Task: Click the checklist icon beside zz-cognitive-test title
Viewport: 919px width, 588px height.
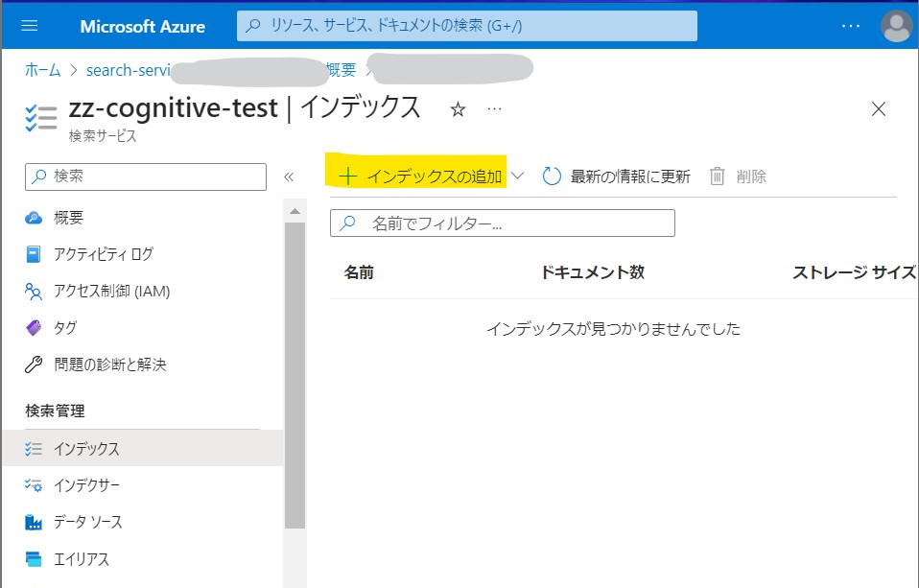Action: click(41, 118)
